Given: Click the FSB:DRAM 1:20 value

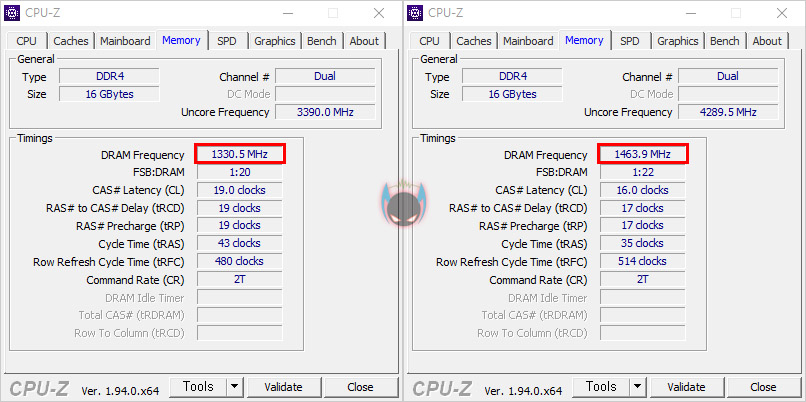Looking at the screenshot, I should 240,172.
